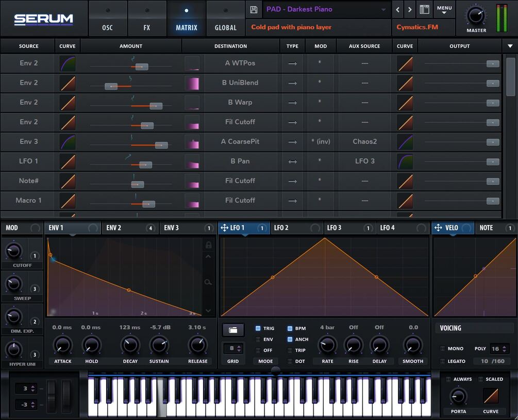
Task: Save preset with the floppy disk icon
Action: [254, 10]
